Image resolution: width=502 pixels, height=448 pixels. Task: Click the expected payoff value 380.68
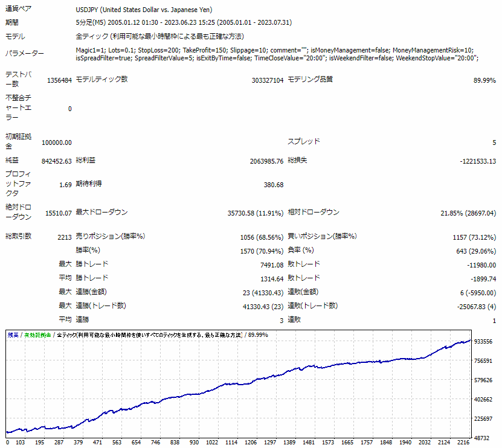pos(274,185)
